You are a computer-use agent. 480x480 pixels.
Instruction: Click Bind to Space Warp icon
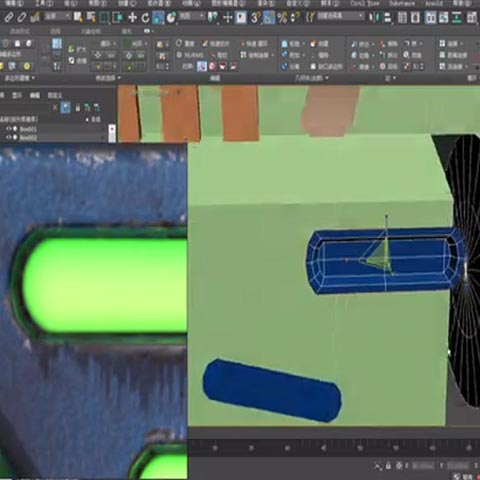coord(35,17)
